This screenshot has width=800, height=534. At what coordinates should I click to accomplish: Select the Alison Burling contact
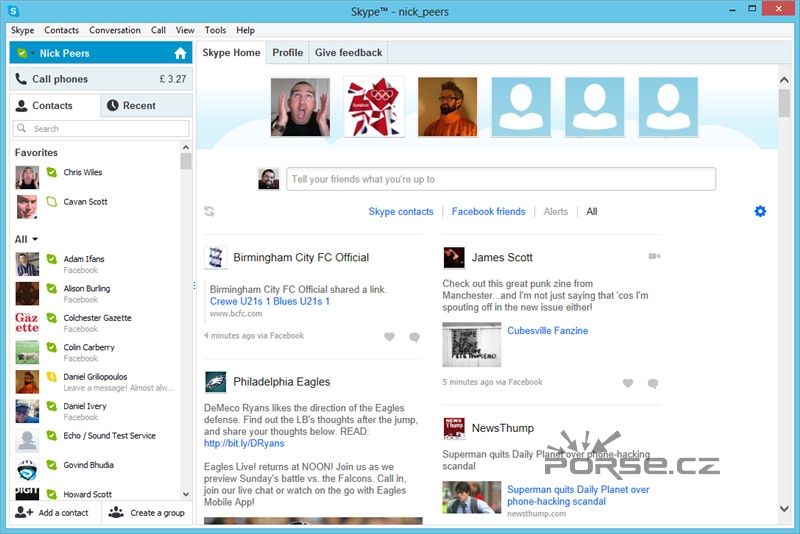[x=95, y=294]
